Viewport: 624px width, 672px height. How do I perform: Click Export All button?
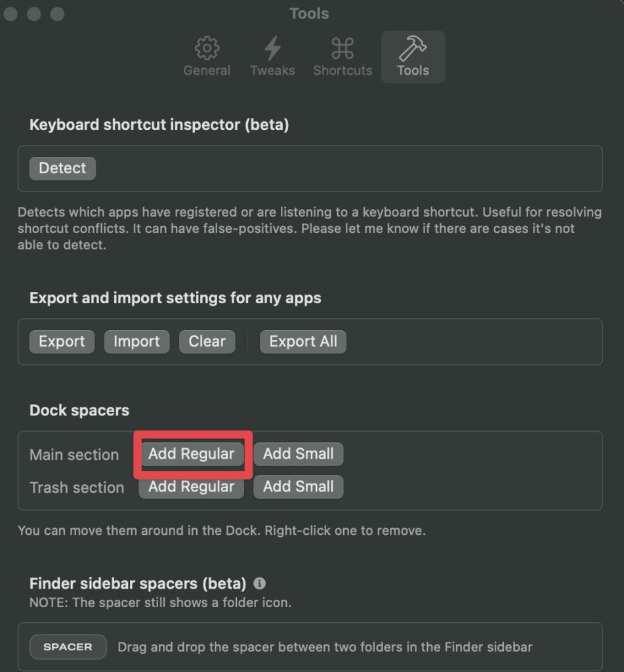tap(303, 341)
